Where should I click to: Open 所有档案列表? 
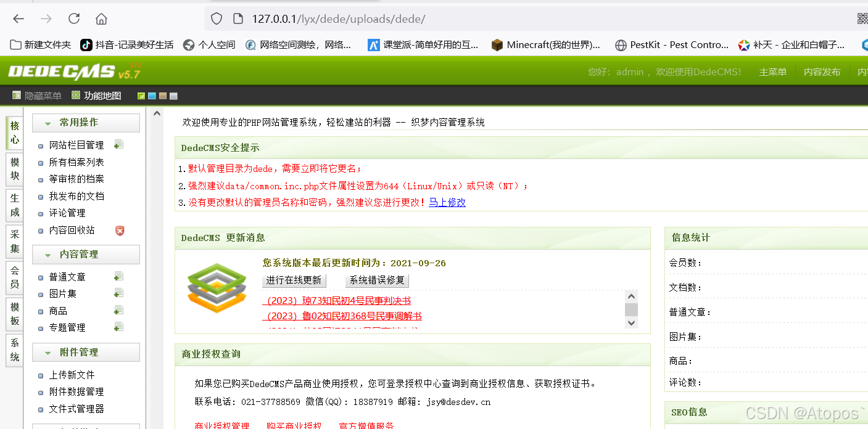[76, 162]
